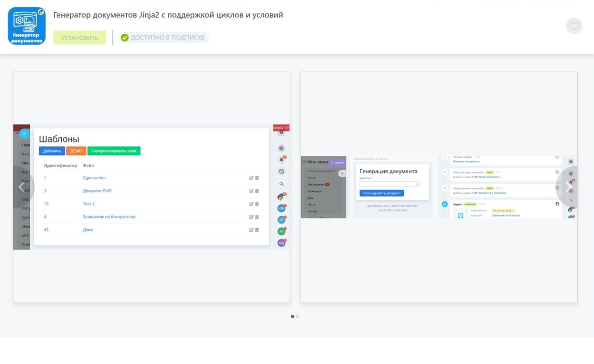The width and height of the screenshot is (594, 364).
Task: Click the orange ДЕМО button
Action: 76,151
